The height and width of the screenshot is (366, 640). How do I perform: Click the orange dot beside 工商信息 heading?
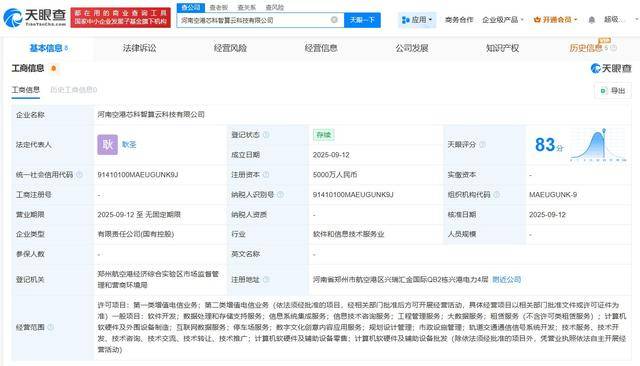tap(53, 68)
